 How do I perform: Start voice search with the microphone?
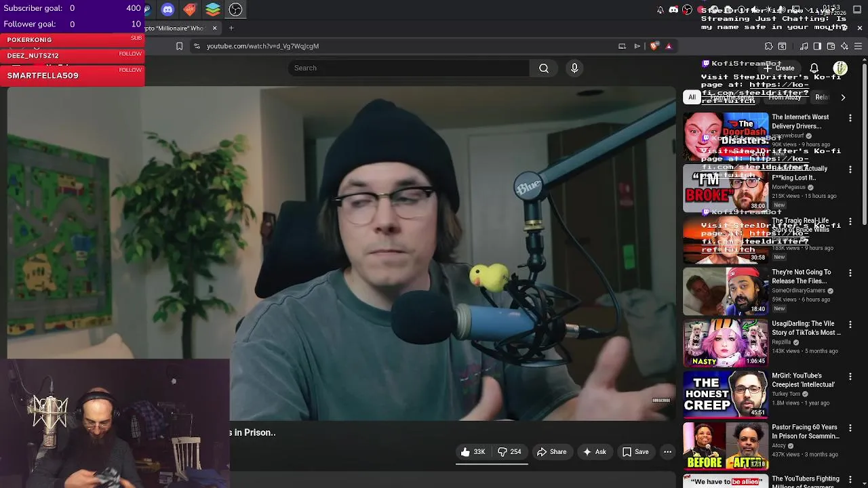tap(574, 68)
